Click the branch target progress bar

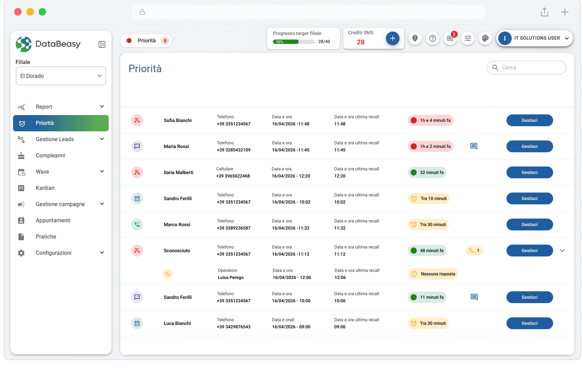pyautogui.click(x=294, y=42)
